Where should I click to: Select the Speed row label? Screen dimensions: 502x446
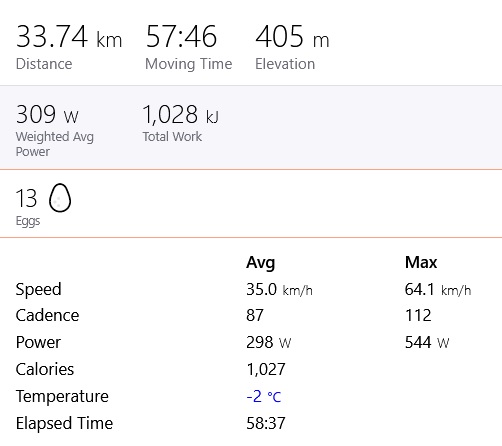click(39, 289)
